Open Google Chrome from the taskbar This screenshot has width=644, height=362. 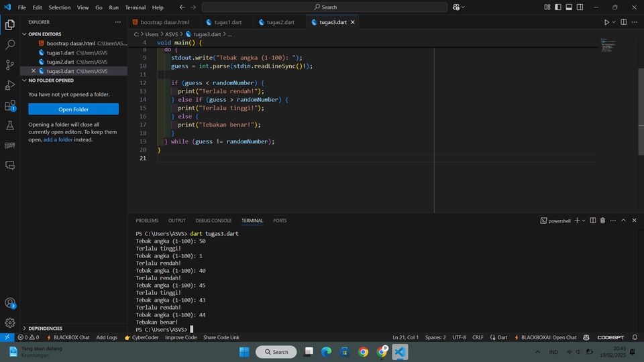363,352
